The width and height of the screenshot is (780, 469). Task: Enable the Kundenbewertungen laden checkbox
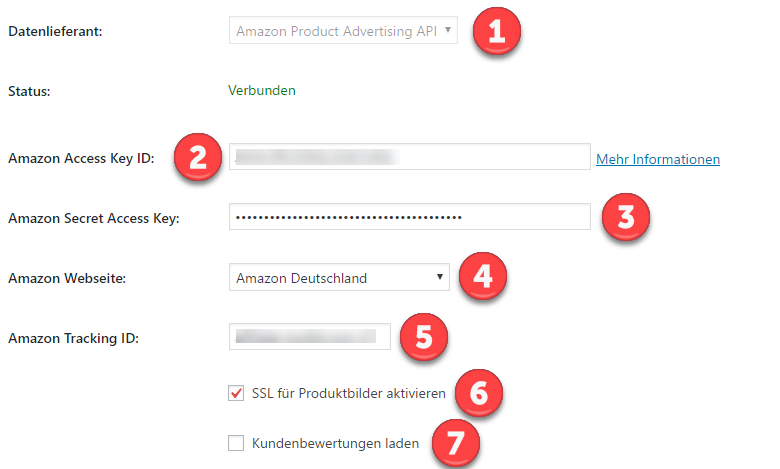point(236,443)
